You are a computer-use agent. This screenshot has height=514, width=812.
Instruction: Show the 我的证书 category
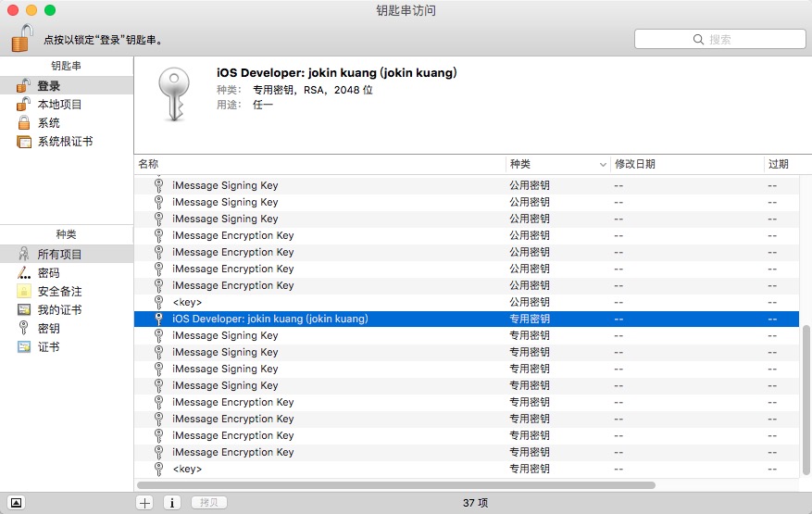tap(67, 310)
